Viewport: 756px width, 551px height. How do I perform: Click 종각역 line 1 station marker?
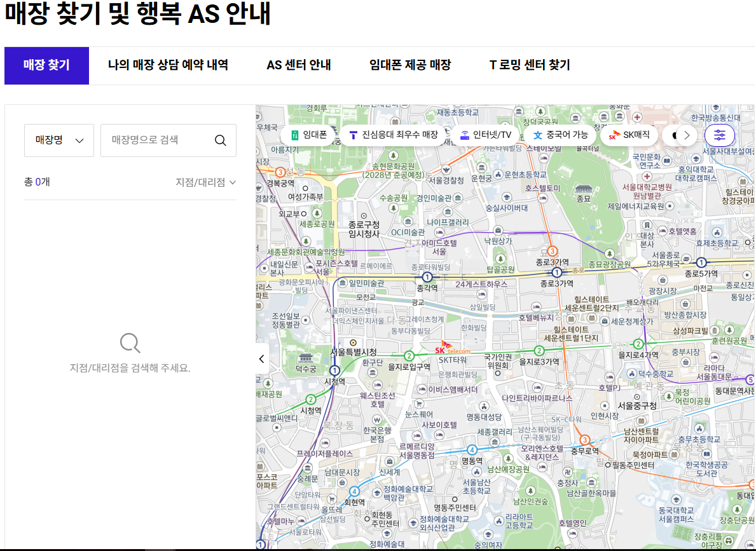pos(427,277)
